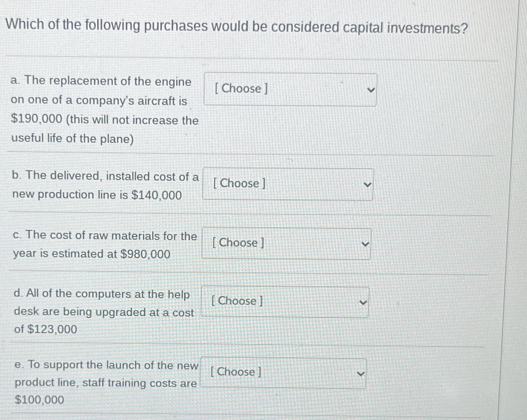
Task: Click the chevron arrow on statement c dropdown
Action: click(365, 243)
